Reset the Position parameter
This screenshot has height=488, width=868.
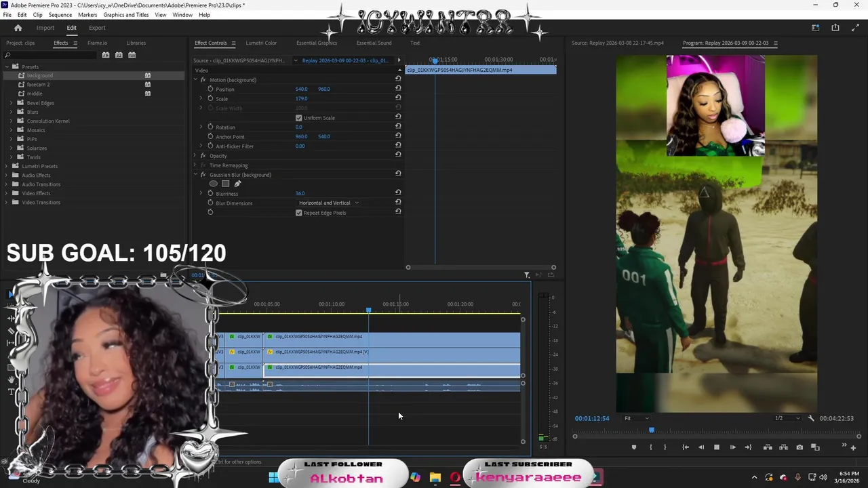pyautogui.click(x=398, y=89)
